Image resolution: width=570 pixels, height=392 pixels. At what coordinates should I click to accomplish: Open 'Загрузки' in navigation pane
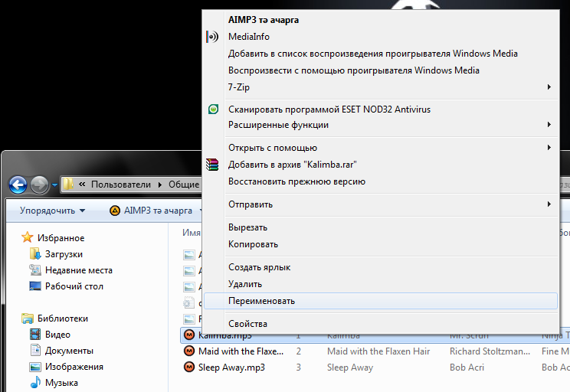pyautogui.click(x=64, y=254)
